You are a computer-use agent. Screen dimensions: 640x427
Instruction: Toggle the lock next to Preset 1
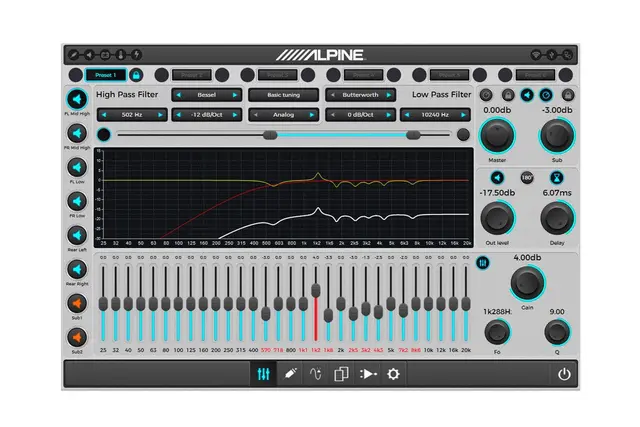coord(136,75)
